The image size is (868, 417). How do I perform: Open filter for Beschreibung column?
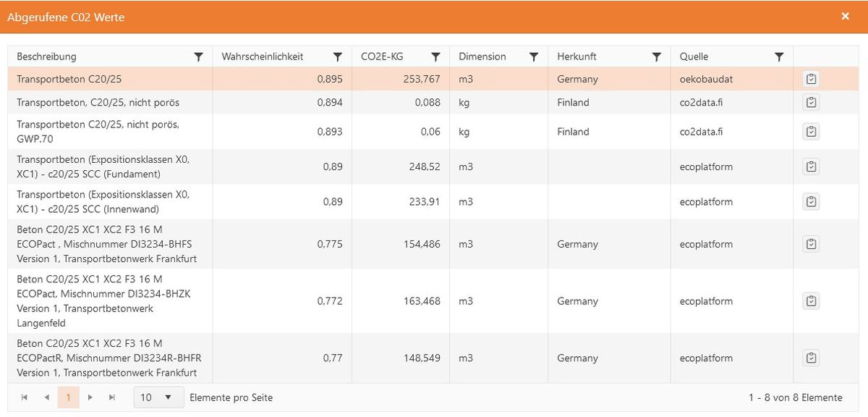199,56
